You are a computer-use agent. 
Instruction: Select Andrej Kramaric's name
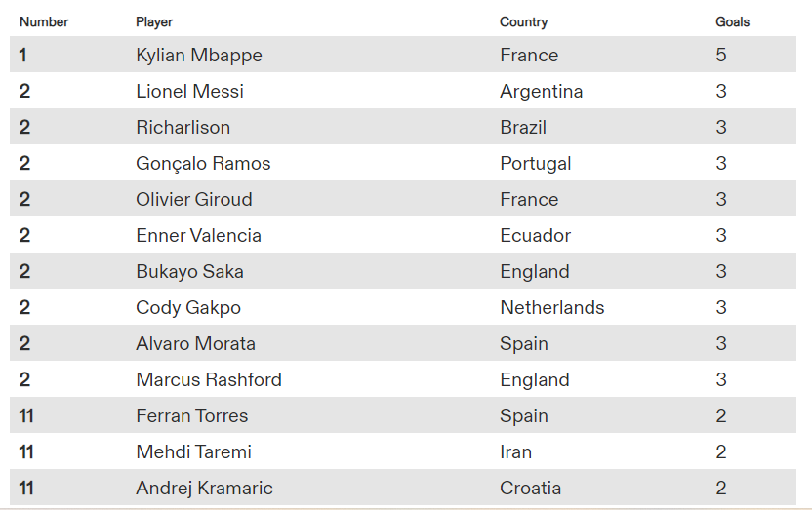click(204, 489)
